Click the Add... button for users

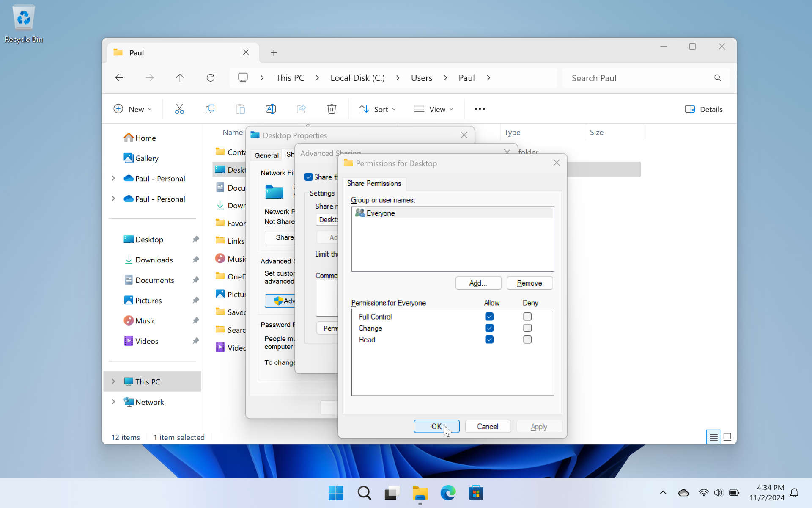point(478,283)
